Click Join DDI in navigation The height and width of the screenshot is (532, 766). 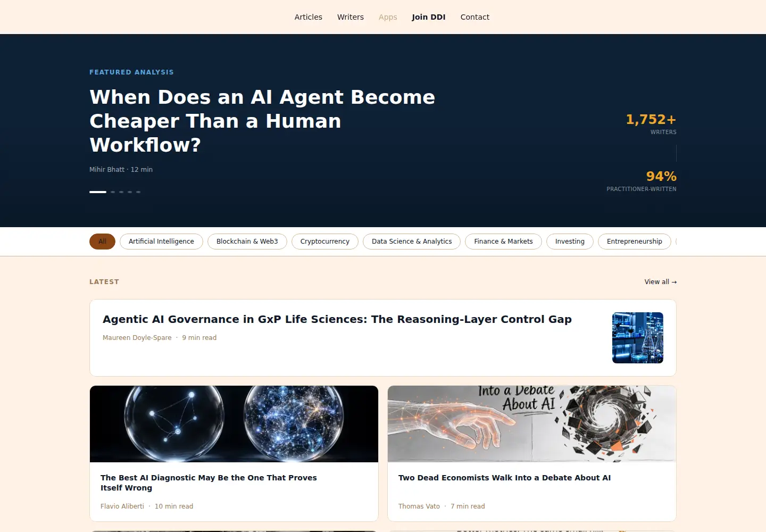pos(428,17)
